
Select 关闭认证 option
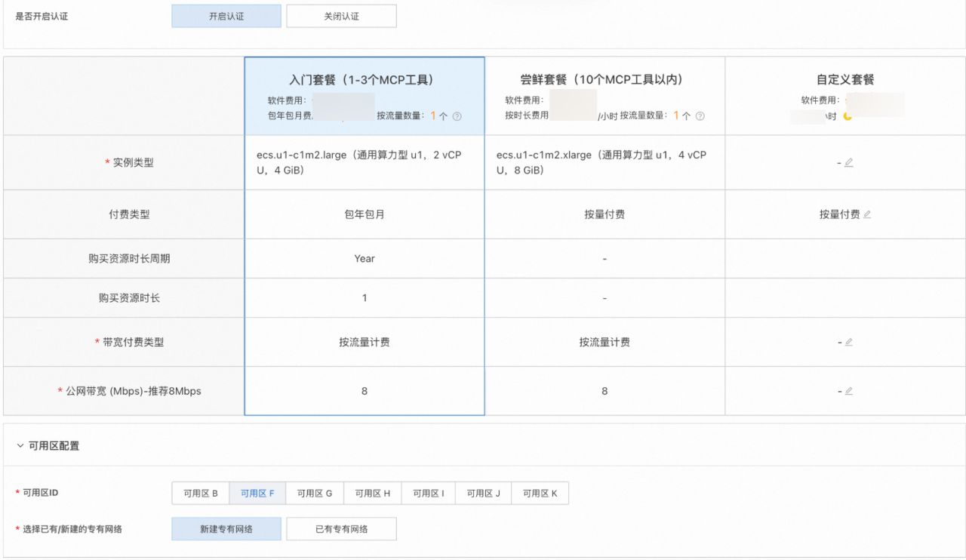(x=341, y=16)
